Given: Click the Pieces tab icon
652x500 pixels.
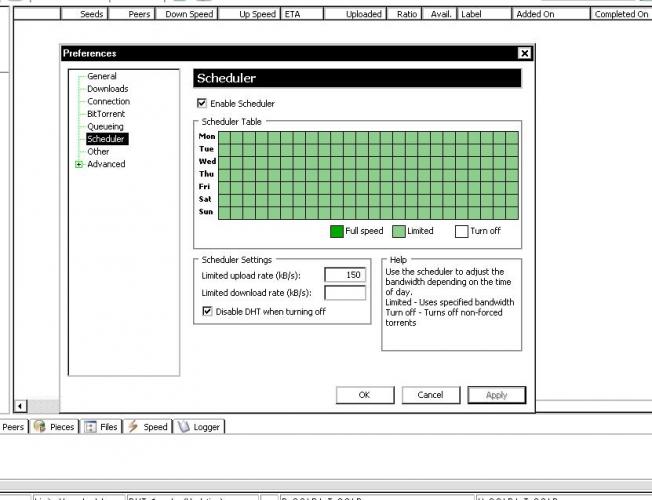Looking at the screenshot, I should tap(40, 426).
